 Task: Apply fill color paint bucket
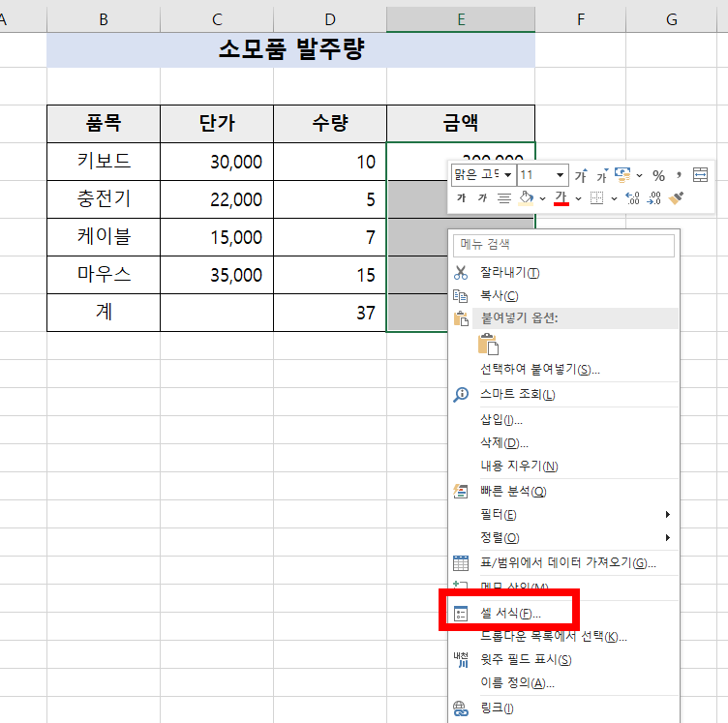526,198
